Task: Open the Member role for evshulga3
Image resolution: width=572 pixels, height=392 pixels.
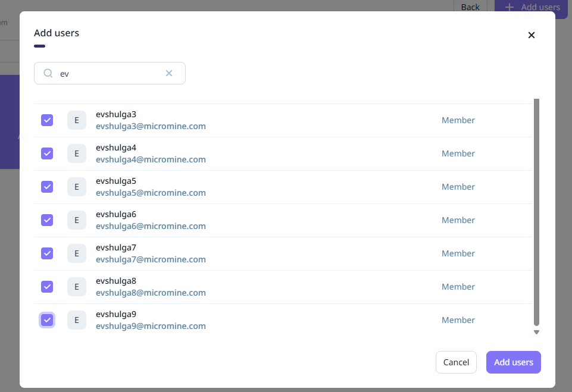Action: (x=458, y=120)
